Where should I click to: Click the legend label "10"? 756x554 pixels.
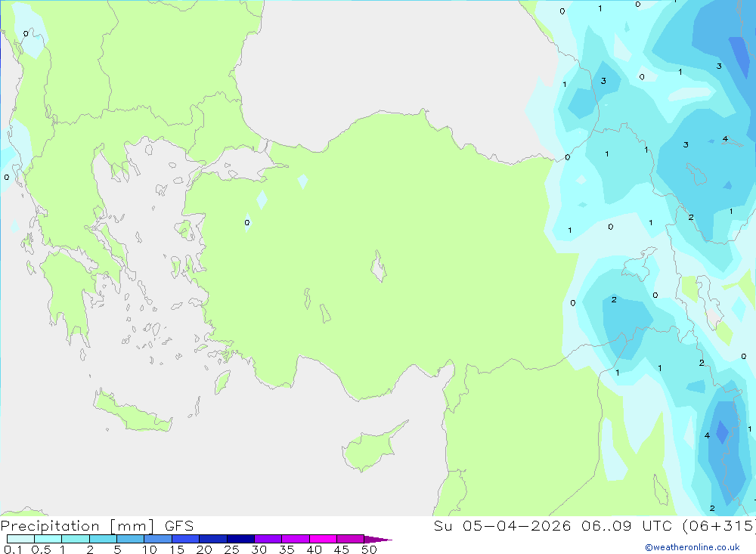pyautogui.click(x=150, y=549)
